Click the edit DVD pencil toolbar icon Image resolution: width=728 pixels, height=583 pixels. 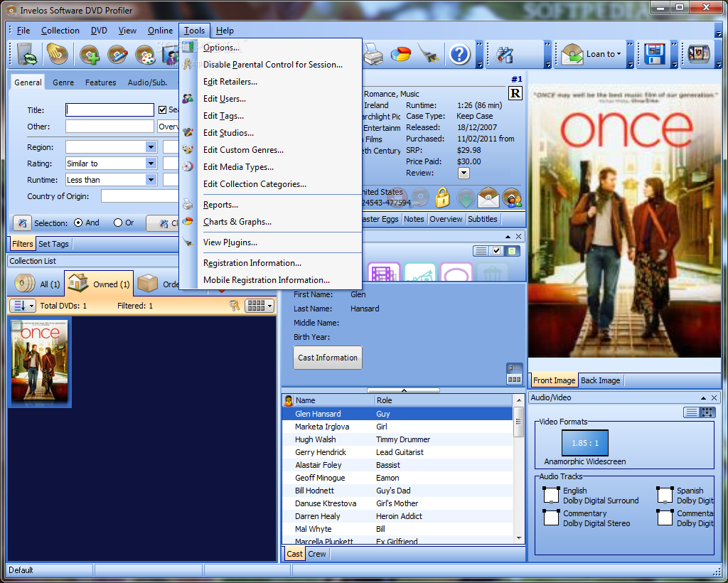(117, 55)
